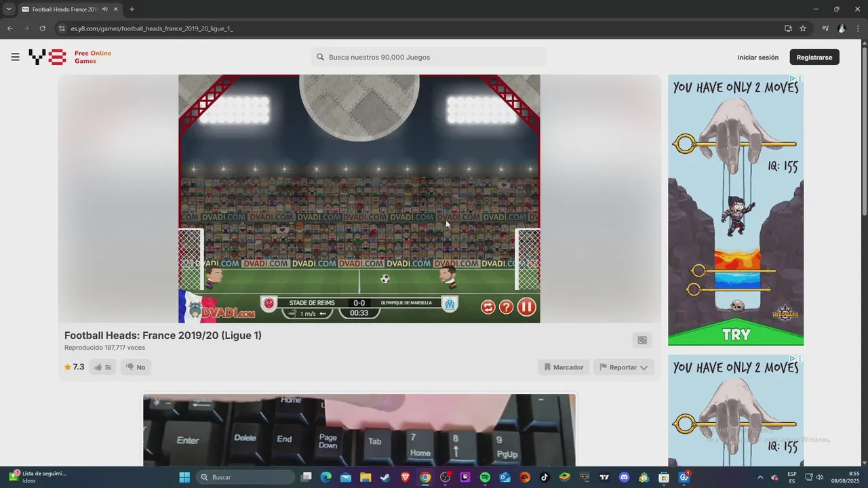This screenshot has width=868, height=488.
Task: Click the 7.3 star rating
Action: coord(75,367)
